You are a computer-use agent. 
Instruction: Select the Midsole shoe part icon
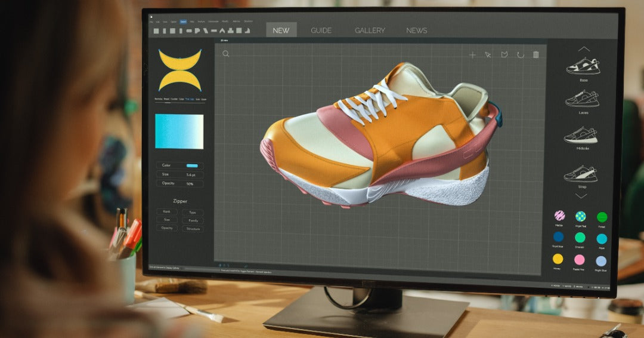tap(581, 136)
